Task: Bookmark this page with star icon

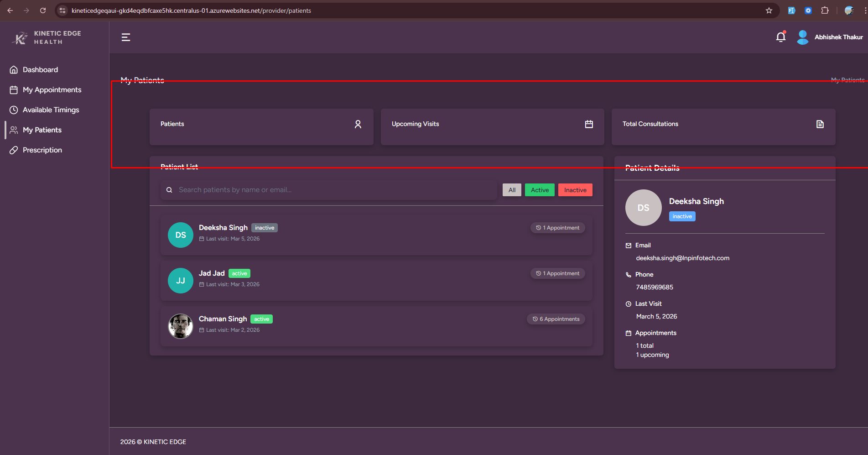Action: pos(769,10)
